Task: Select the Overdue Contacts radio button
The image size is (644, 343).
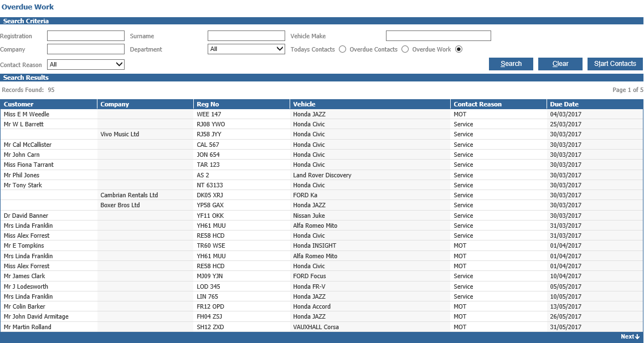Action: [405, 49]
